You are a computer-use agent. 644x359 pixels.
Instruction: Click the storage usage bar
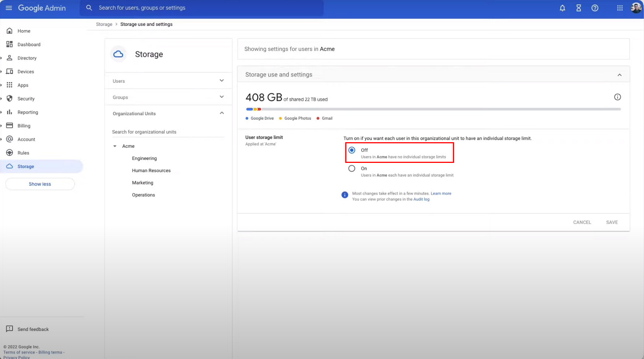[x=433, y=109]
